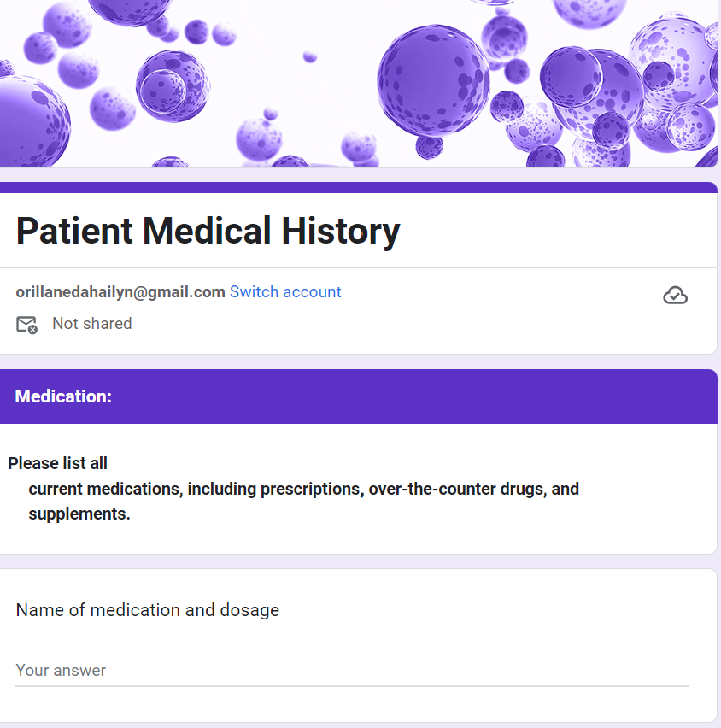721x728 pixels.
Task: Click the Name of medication and dosage label
Action: tap(148, 610)
